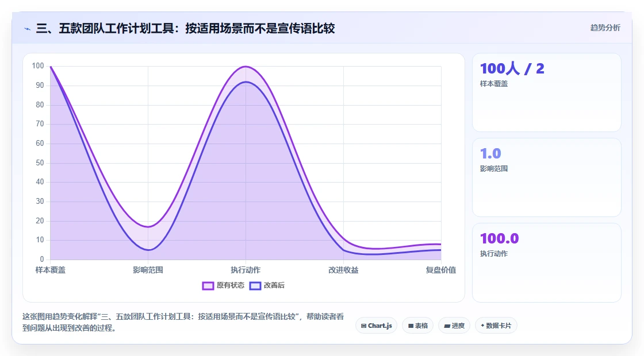
Task: Select the 进度 tag button
Action: [454, 326]
